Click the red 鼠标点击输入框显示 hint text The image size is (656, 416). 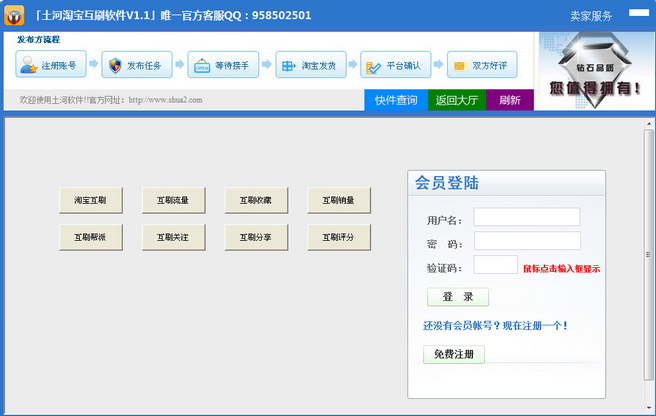561,269
